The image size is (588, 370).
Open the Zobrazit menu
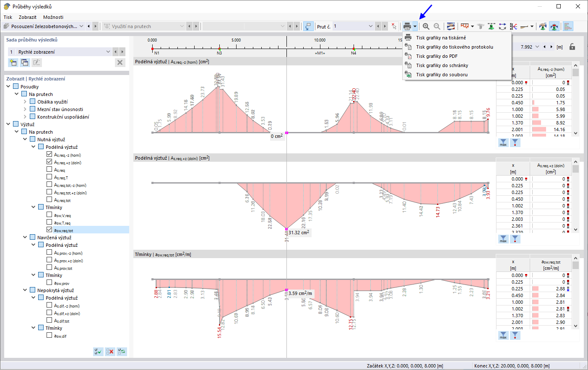click(28, 17)
